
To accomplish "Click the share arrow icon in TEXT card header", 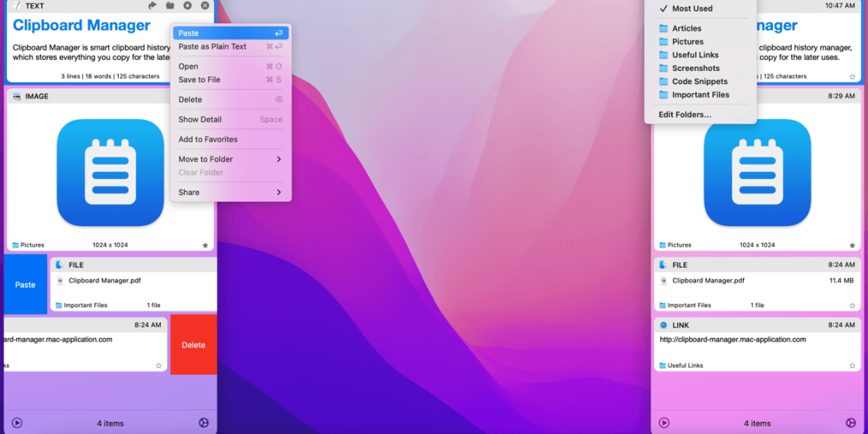I will [x=152, y=5].
